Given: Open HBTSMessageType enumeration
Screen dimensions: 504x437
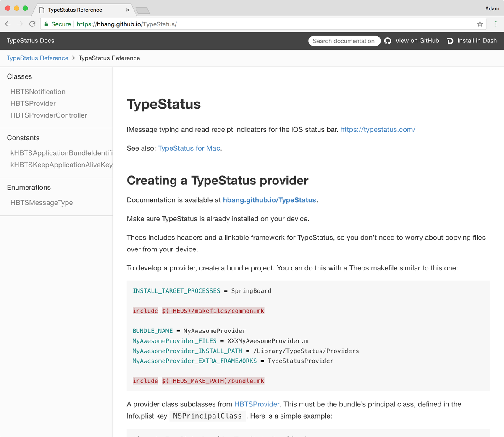Looking at the screenshot, I should click(x=42, y=202).
